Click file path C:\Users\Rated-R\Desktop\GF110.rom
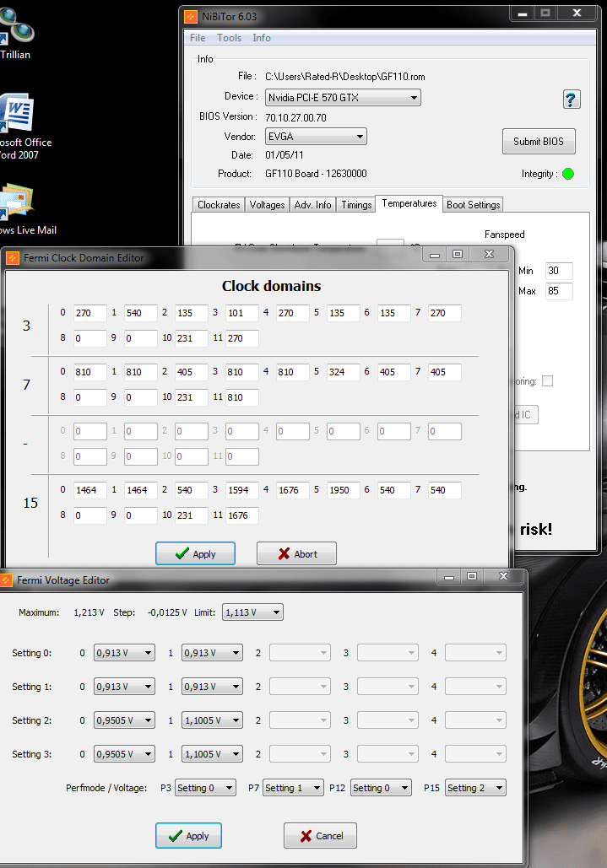This screenshot has height=868, width=607. click(x=345, y=77)
